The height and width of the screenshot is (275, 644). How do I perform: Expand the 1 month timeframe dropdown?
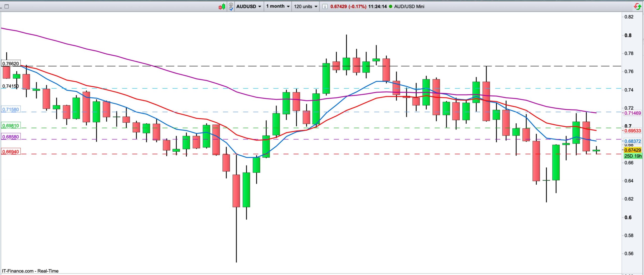tap(278, 7)
